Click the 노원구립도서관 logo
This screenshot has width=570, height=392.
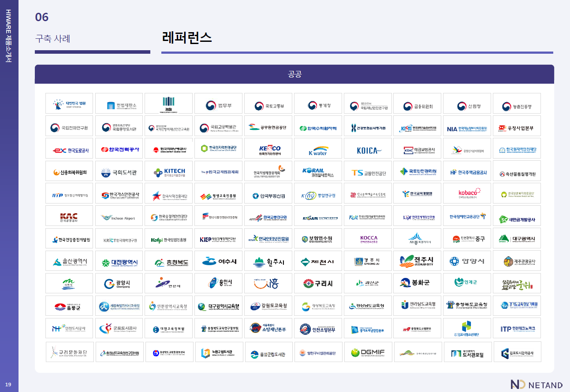coord(219,352)
